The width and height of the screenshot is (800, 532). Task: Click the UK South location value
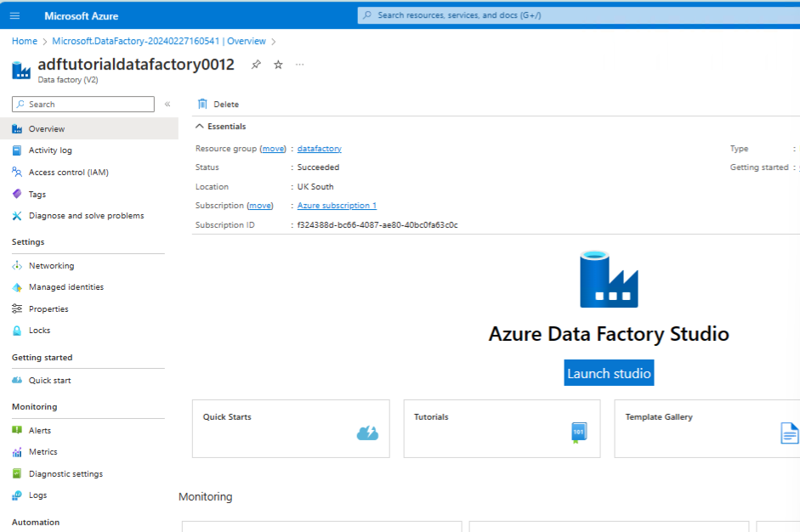pos(315,187)
